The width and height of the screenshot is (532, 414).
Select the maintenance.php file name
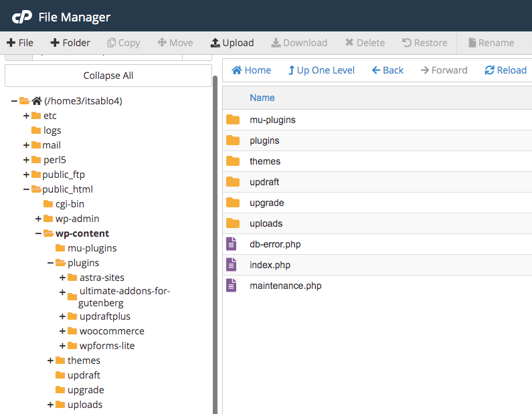[x=285, y=286]
